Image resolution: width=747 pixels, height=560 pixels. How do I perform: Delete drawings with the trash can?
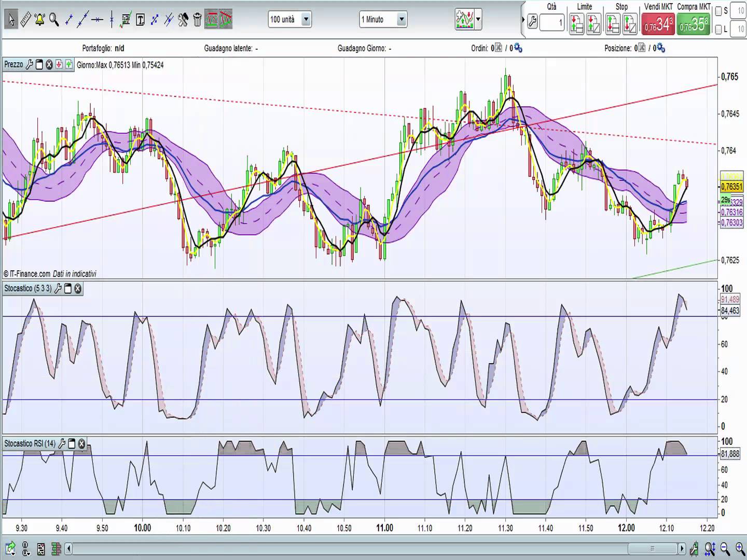coord(197,20)
